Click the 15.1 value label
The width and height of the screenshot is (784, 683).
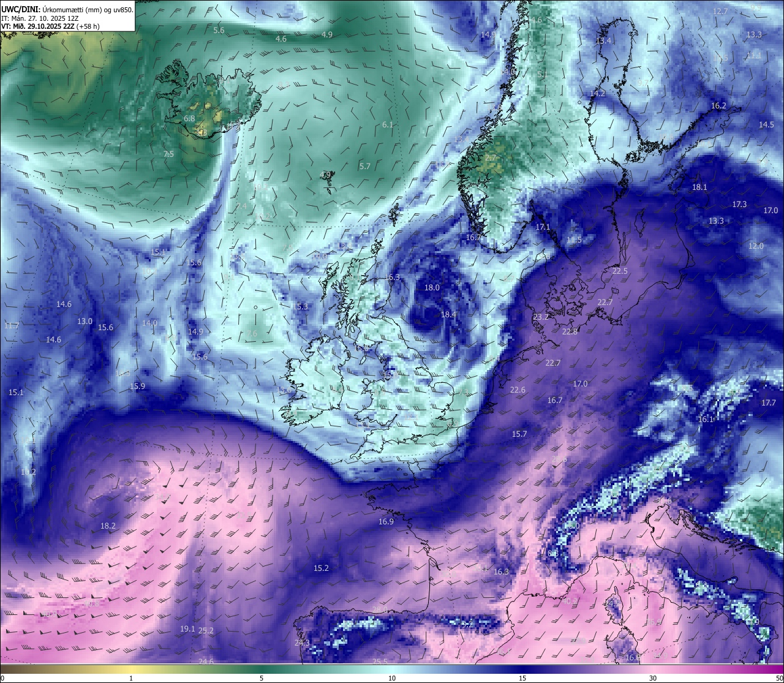16,393
